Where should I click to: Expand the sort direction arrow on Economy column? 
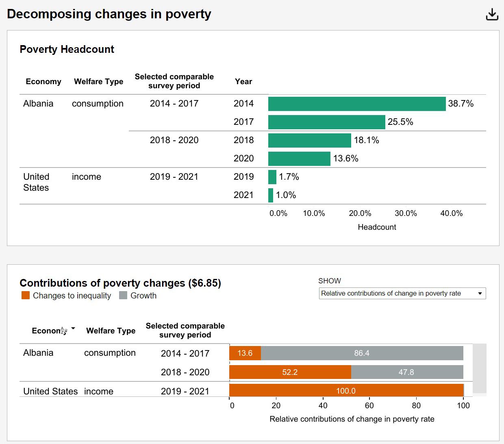pyautogui.click(x=73, y=328)
